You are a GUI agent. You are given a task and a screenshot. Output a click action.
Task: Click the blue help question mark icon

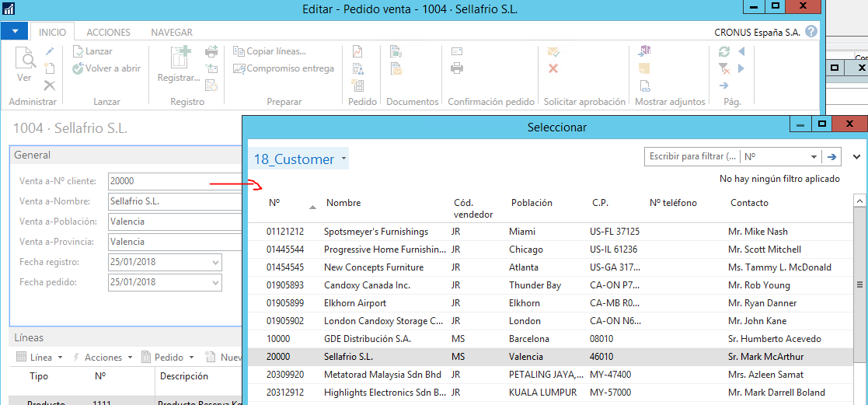pos(811,32)
